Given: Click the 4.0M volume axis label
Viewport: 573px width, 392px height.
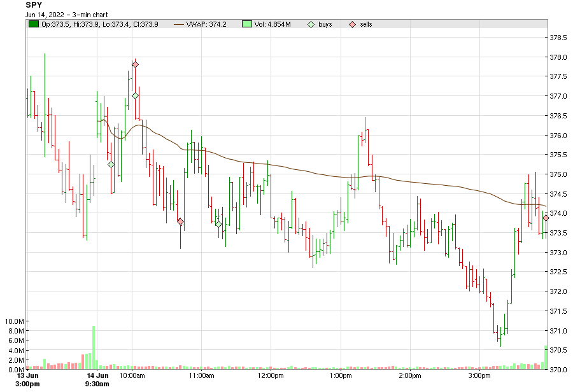Looking at the screenshot, I should pyautogui.click(x=16, y=351).
